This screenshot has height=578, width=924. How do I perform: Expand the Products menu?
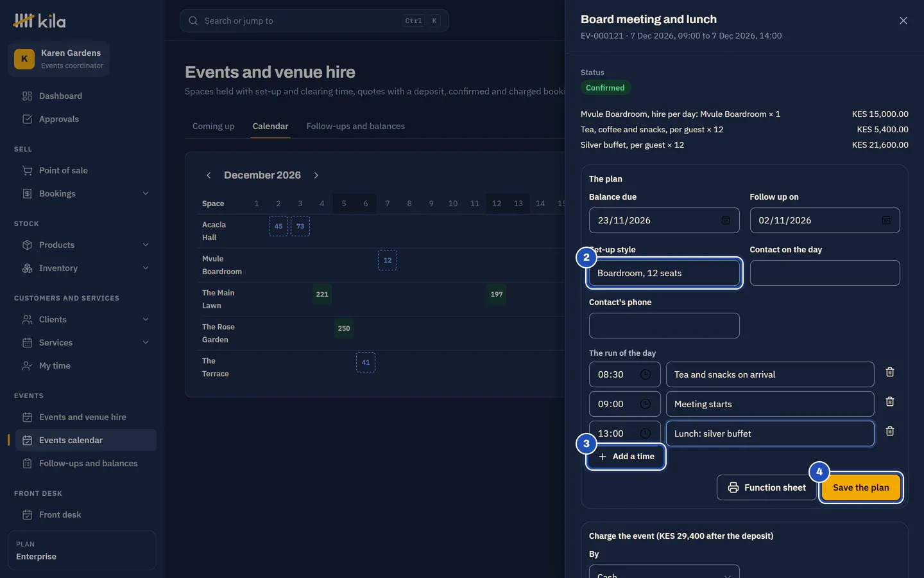pos(85,245)
